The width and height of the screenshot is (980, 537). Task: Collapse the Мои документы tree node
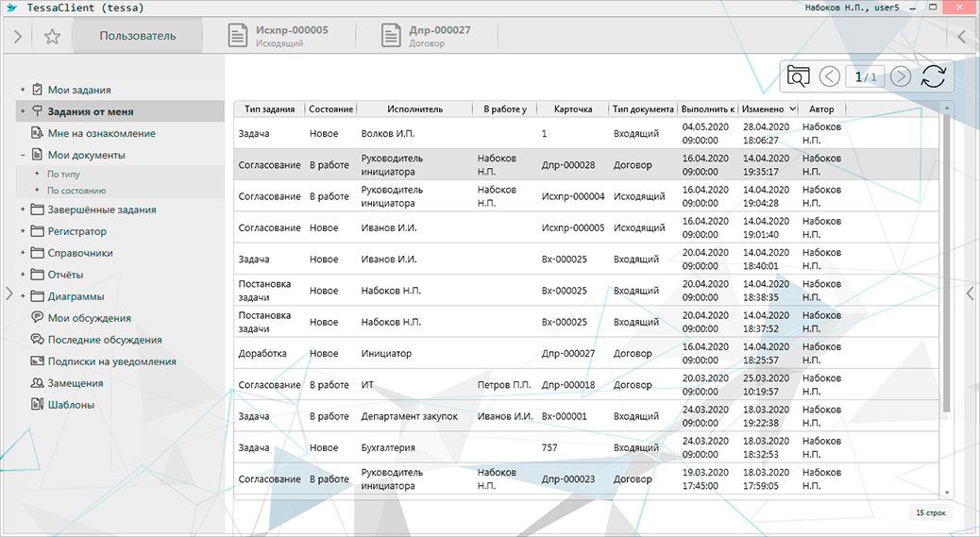point(22,155)
